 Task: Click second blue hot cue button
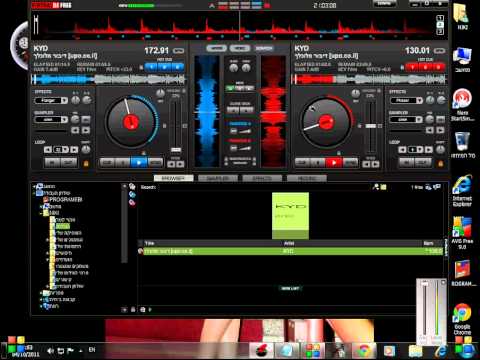point(164,67)
